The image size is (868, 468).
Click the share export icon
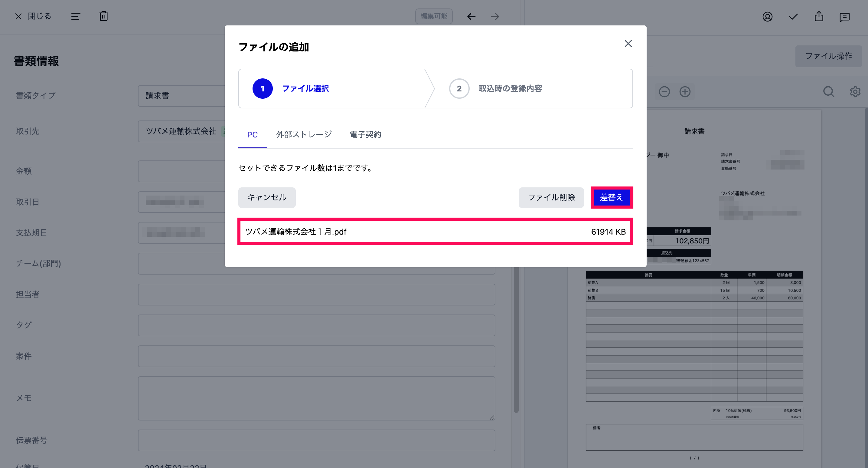coord(819,16)
